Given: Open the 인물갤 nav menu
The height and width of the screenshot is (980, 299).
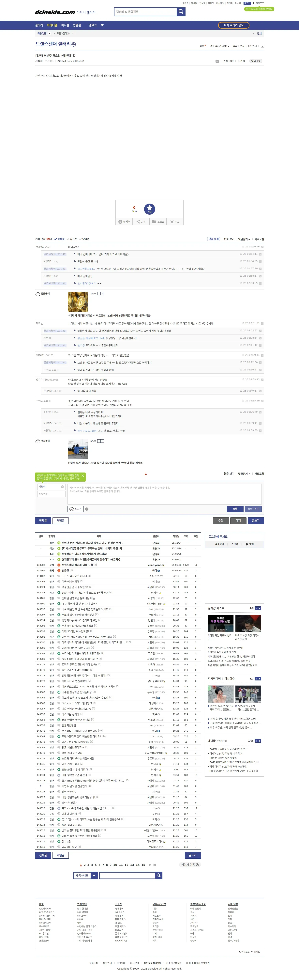Looking at the screenshot, I should [77, 25].
